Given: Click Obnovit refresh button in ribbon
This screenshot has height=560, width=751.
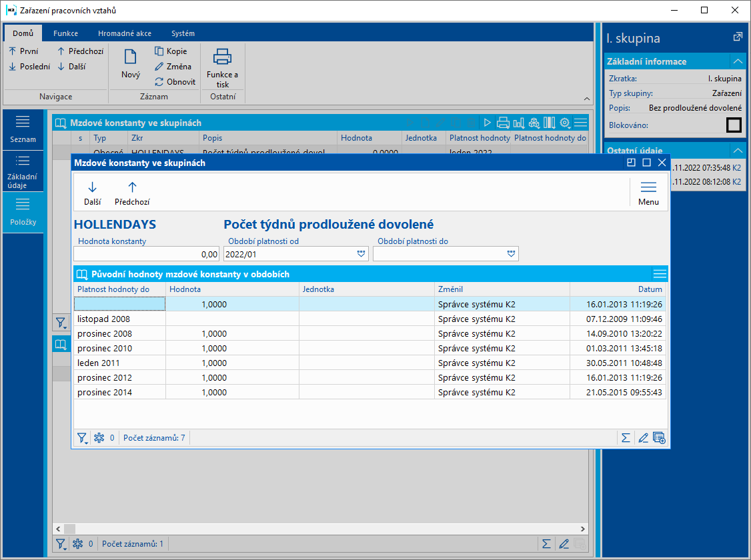Looking at the screenshot, I should click(x=175, y=82).
